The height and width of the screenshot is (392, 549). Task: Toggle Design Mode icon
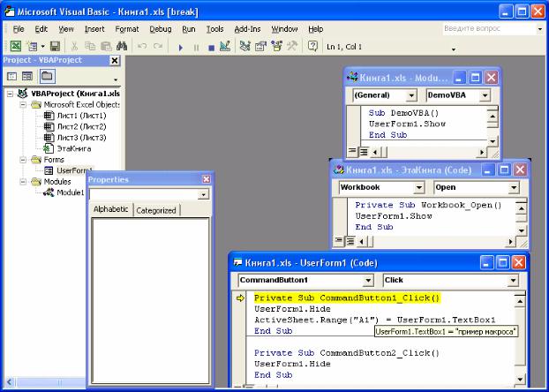(x=225, y=46)
